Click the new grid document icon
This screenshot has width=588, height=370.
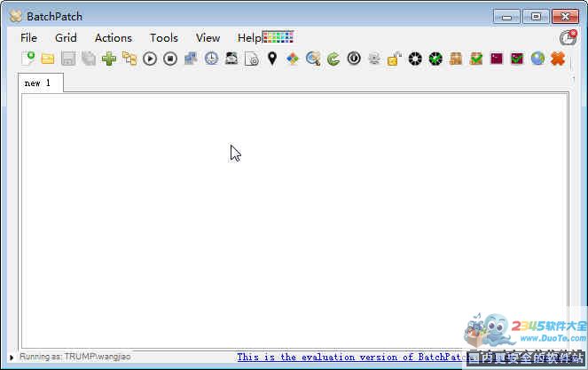pyautogui.click(x=28, y=59)
